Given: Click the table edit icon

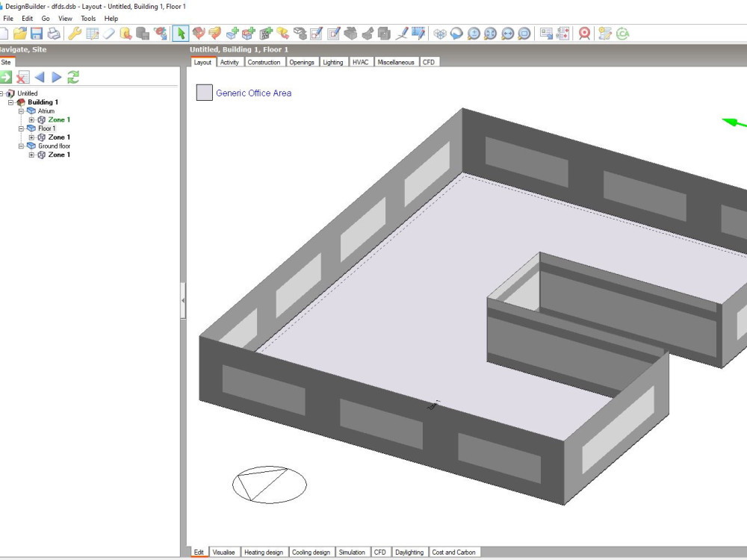Looking at the screenshot, I should 92,34.
